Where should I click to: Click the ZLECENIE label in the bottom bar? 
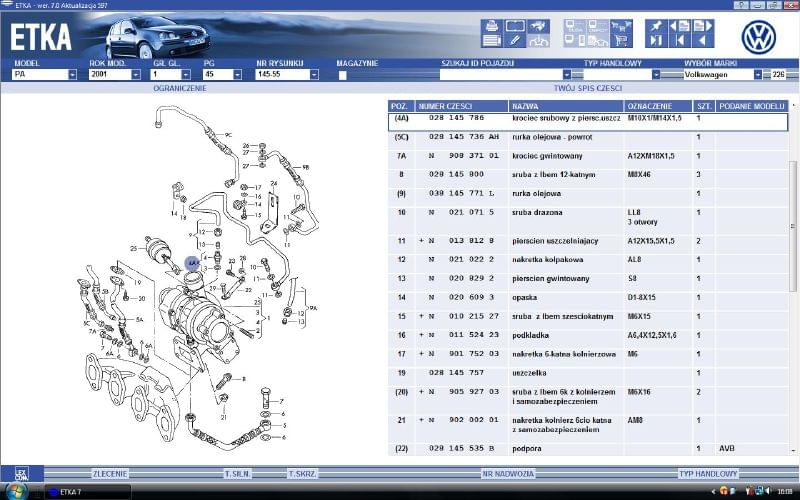[x=110, y=474]
